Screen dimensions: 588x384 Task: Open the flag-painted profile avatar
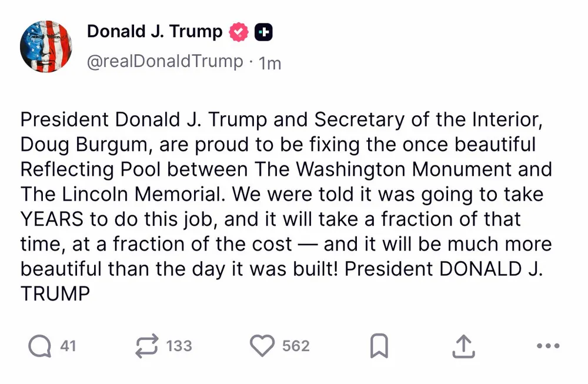(x=46, y=46)
